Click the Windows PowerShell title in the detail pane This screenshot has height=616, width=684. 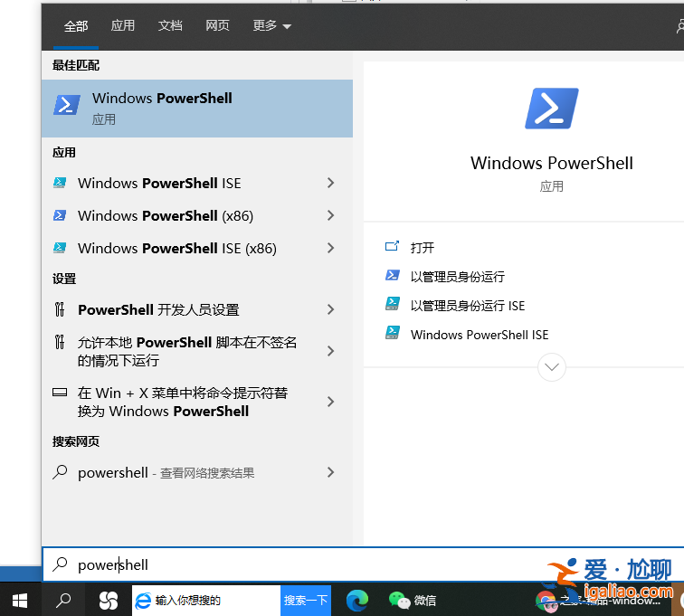point(552,163)
